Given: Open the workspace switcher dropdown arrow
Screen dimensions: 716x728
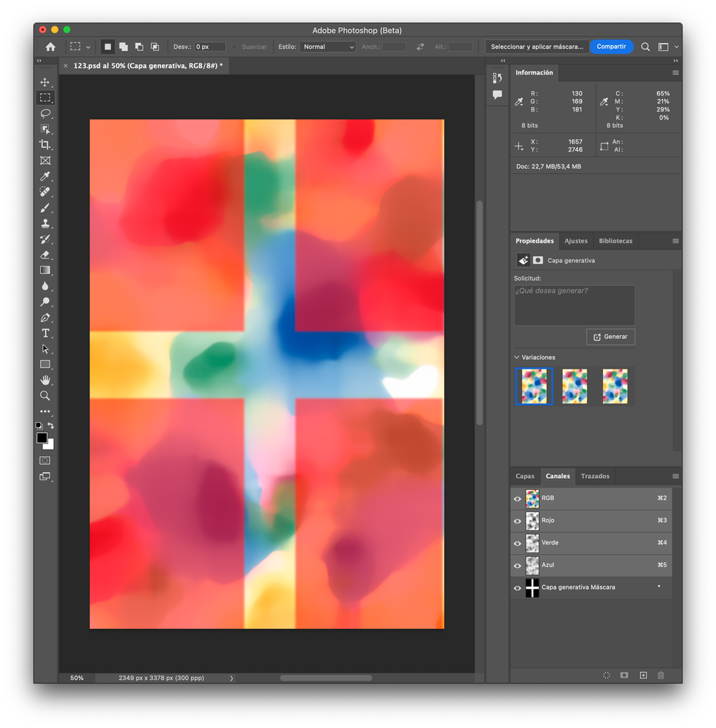Looking at the screenshot, I should click(677, 47).
